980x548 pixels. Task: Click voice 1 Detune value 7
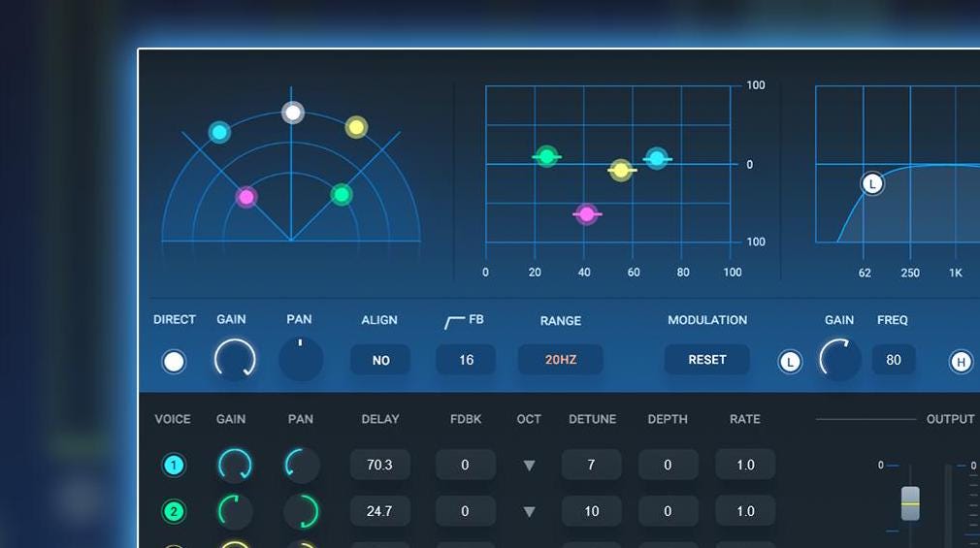coord(591,465)
